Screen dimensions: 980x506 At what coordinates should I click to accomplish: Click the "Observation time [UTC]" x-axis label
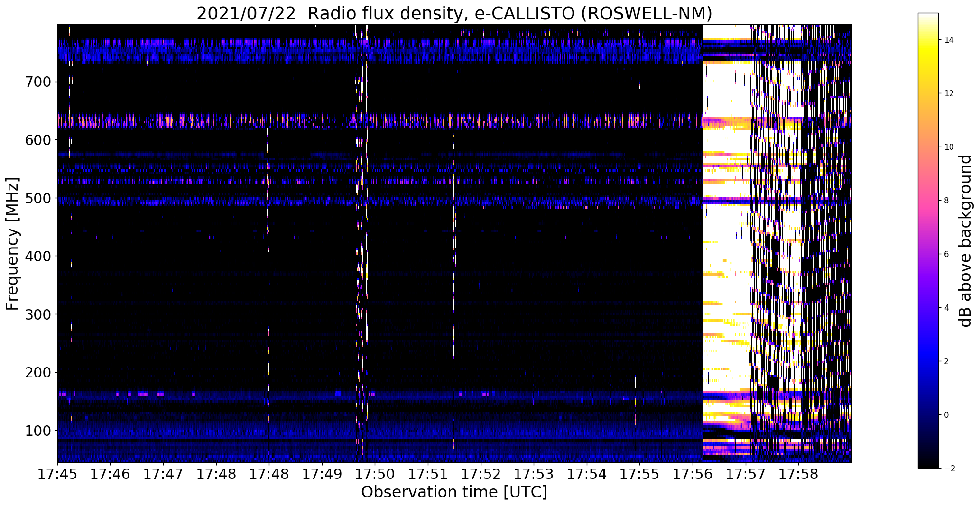pos(454,492)
